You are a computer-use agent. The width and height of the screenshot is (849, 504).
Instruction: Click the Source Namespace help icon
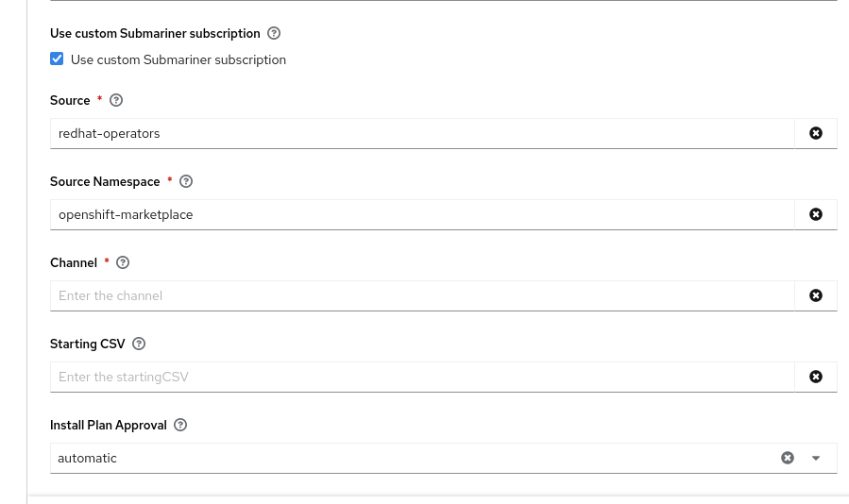tap(186, 181)
